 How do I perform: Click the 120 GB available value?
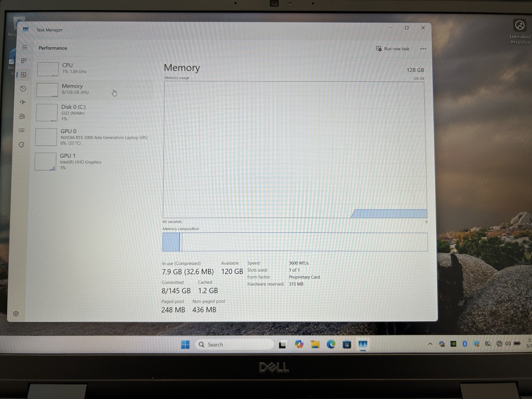tap(232, 271)
